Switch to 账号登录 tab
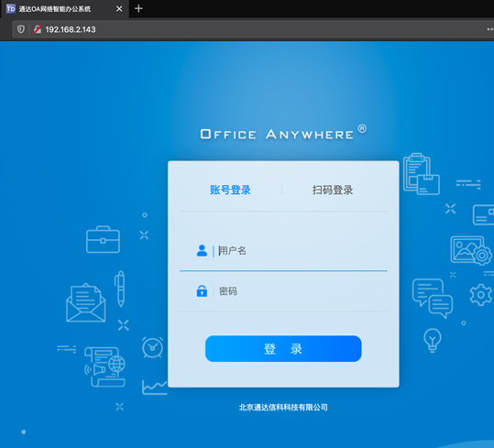 click(230, 190)
